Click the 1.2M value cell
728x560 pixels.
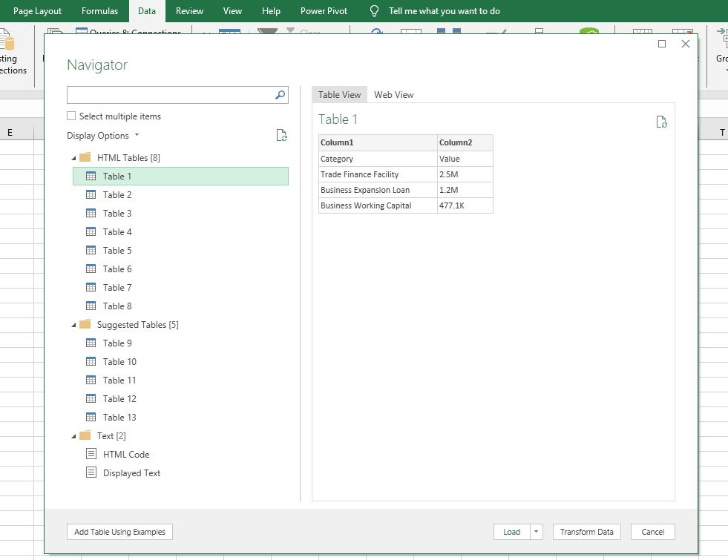(465, 190)
